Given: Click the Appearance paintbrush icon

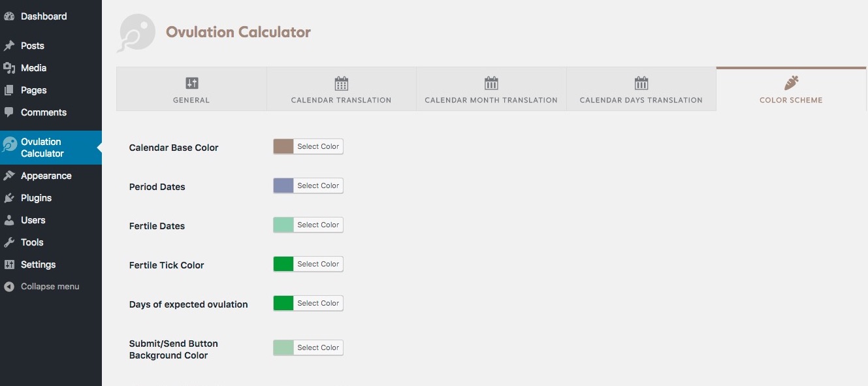Looking at the screenshot, I should (x=9, y=176).
